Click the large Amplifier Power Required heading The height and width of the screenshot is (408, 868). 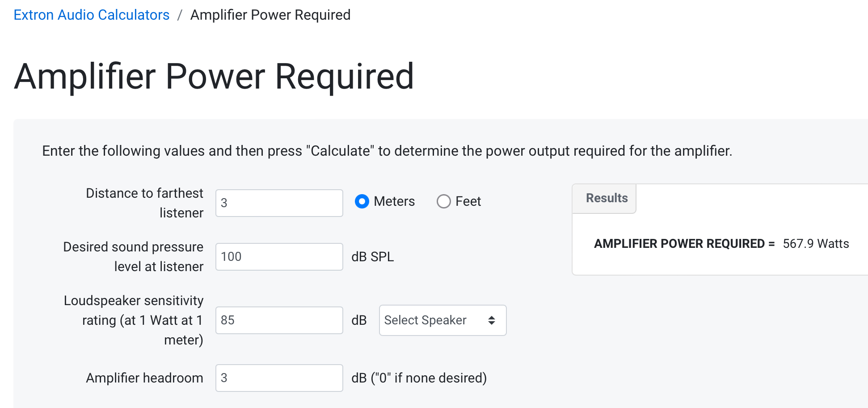214,76
